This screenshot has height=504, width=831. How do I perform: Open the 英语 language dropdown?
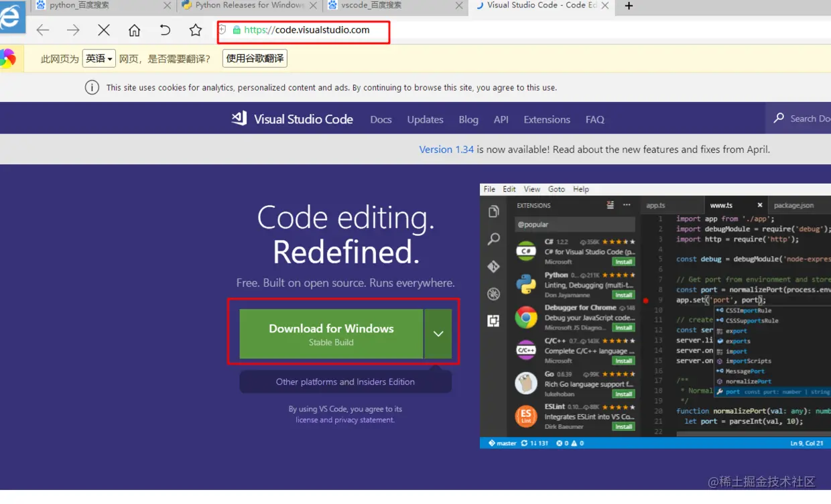point(99,58)
